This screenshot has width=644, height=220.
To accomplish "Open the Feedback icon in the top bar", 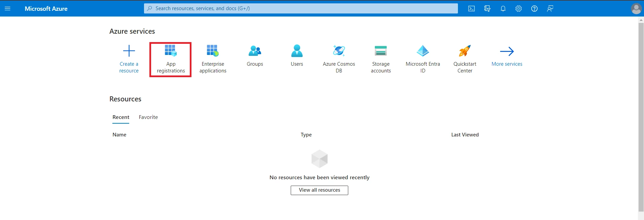I will (x=550, y=9).
